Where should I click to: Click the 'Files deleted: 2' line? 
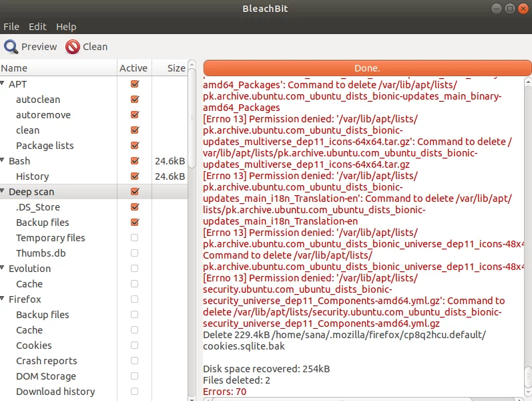[x=236, y=380]
